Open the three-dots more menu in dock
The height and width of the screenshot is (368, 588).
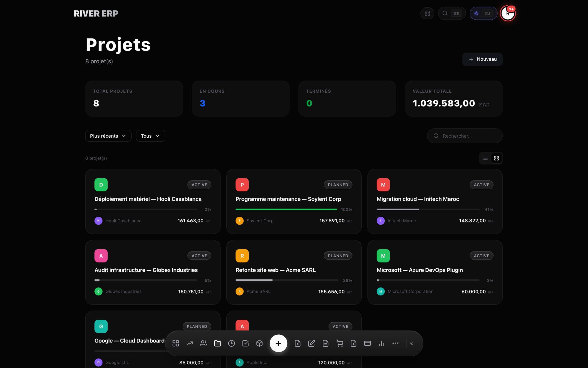pyautogui.click(x=395, y=343)
